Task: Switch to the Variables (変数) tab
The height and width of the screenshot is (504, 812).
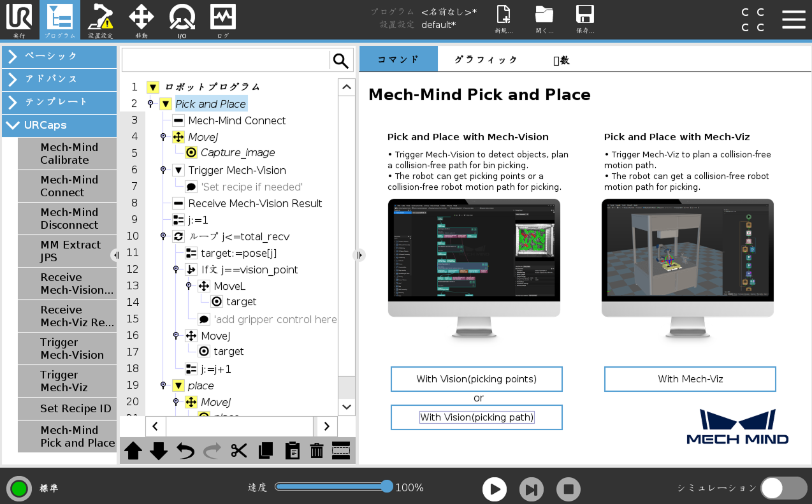Action: point(561,60)
